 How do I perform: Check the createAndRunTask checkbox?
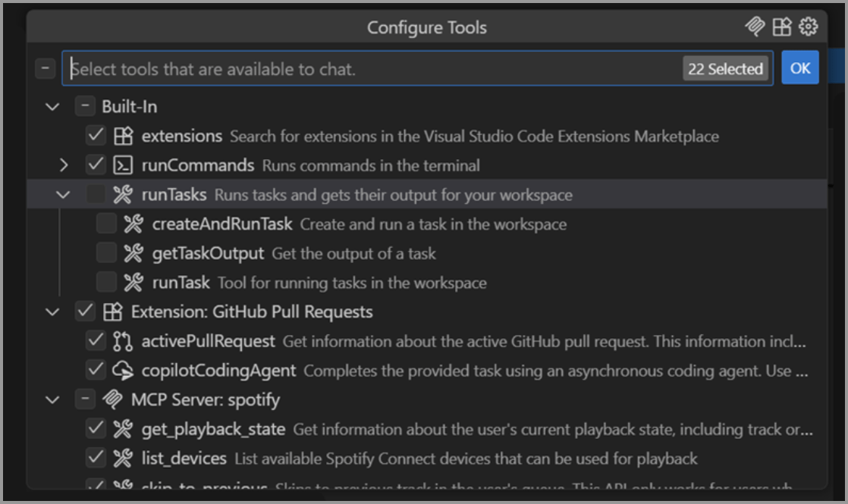pyautogui.click(x=106, y=224)
